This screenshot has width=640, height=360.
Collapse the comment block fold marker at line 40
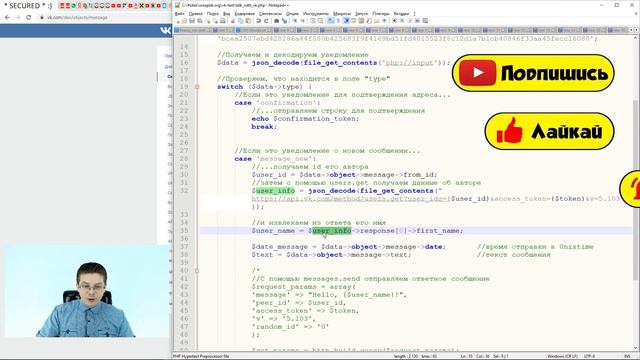[x=197, y=271]
